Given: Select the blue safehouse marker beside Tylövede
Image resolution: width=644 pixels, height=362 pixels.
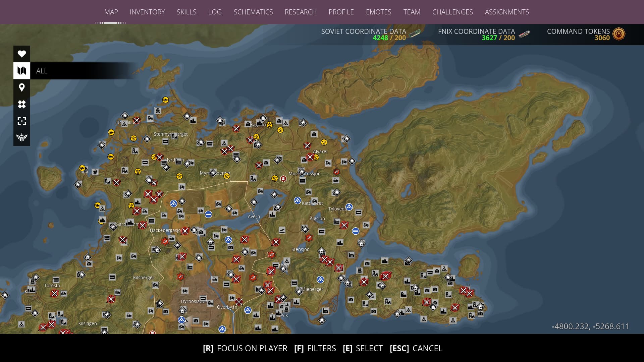Looking at the screenshot, I should pyautogui.click(x=349, y=207).
